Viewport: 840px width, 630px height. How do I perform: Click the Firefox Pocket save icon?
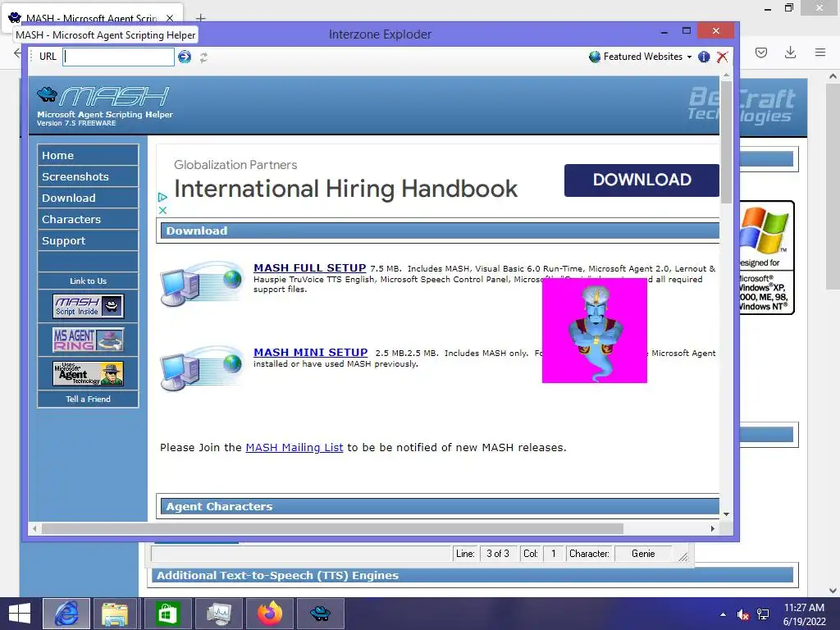point(761,52)
